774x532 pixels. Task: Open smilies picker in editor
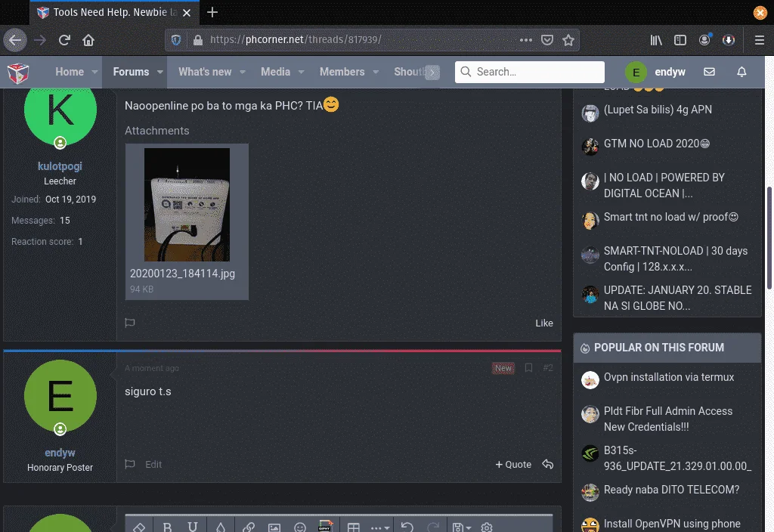pos(299,527)
